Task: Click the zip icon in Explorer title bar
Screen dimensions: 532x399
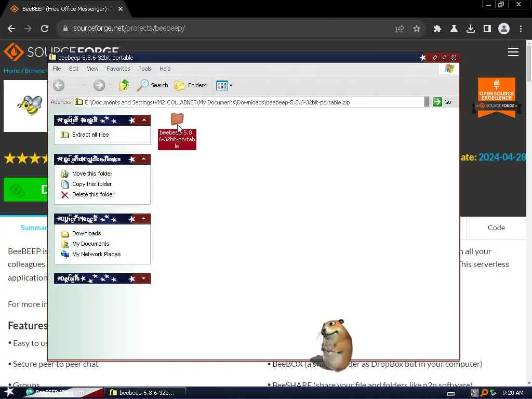Action: (52, 57)
